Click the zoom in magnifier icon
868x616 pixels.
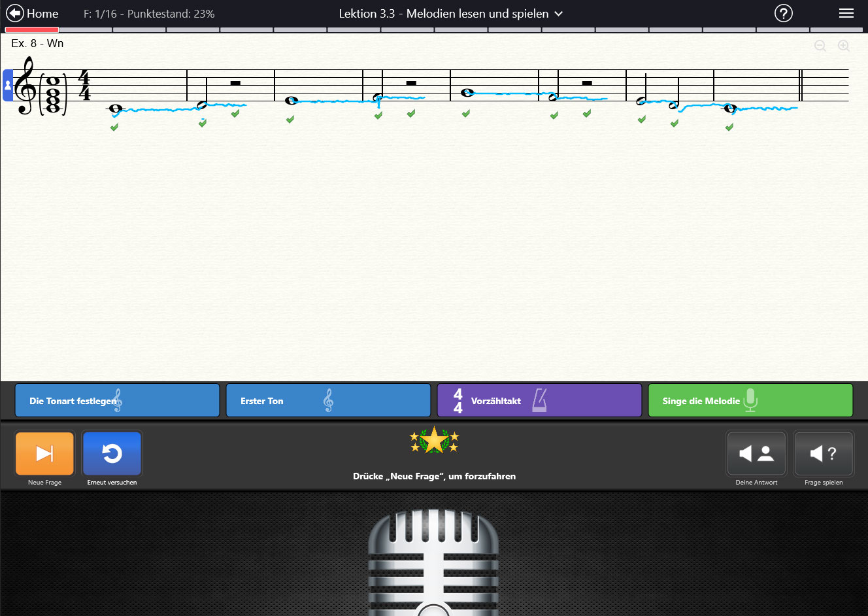tap(844, 46)
